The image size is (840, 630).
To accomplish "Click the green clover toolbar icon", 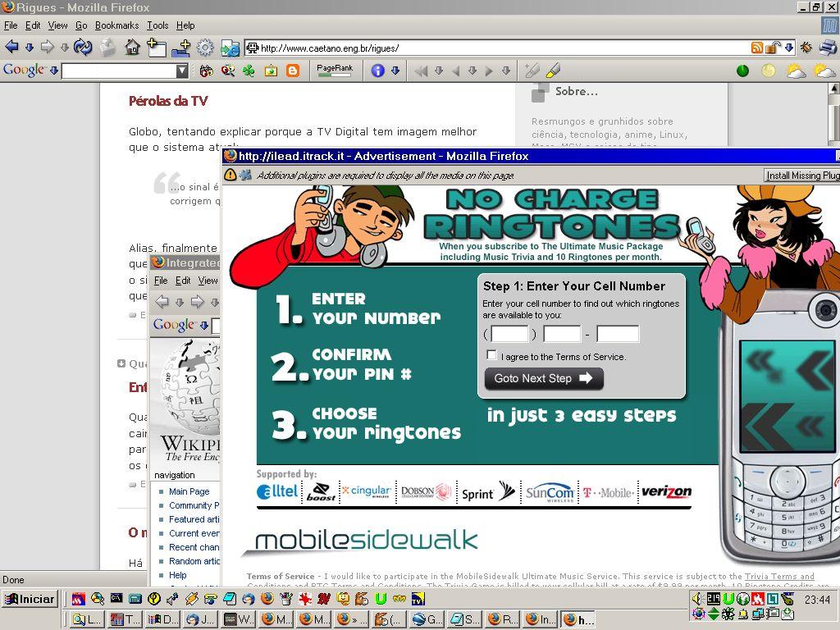I will [x=249, y=71].
